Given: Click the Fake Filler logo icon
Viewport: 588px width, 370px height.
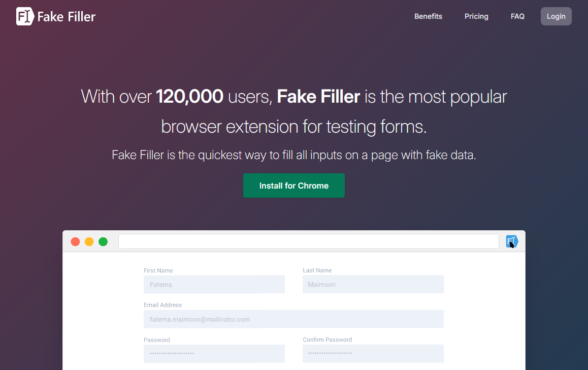Looking at the screenshot, I should 25,16.
